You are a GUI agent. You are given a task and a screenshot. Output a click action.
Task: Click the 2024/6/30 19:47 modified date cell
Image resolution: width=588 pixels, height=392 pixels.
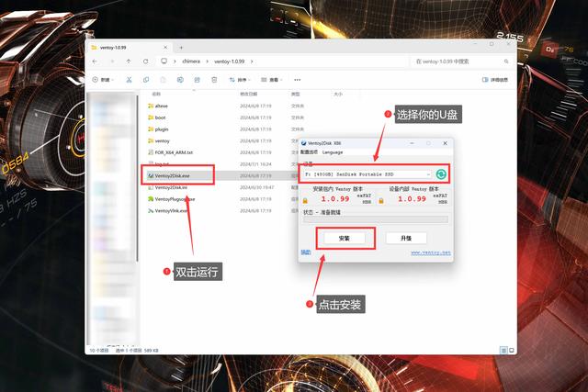point(257,187)
